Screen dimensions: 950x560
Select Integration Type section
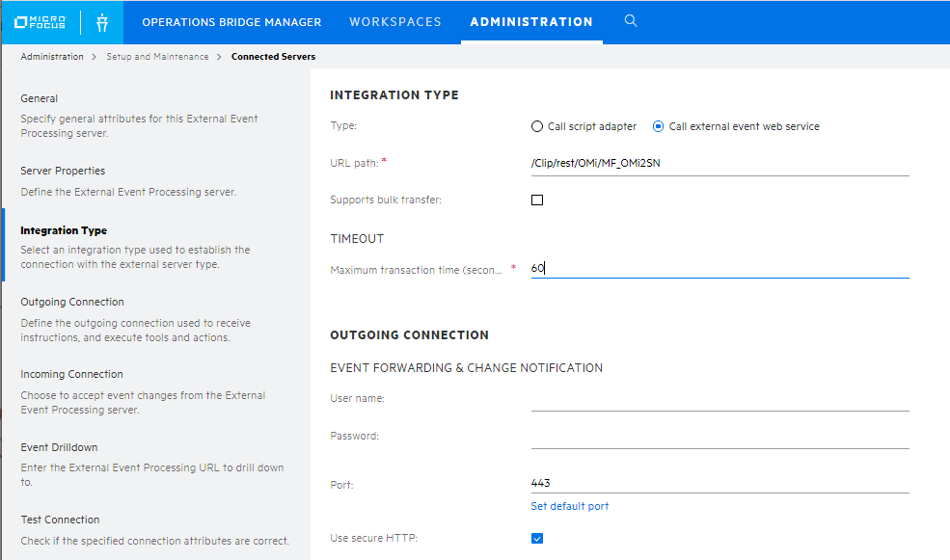click(x=64, y=230)
